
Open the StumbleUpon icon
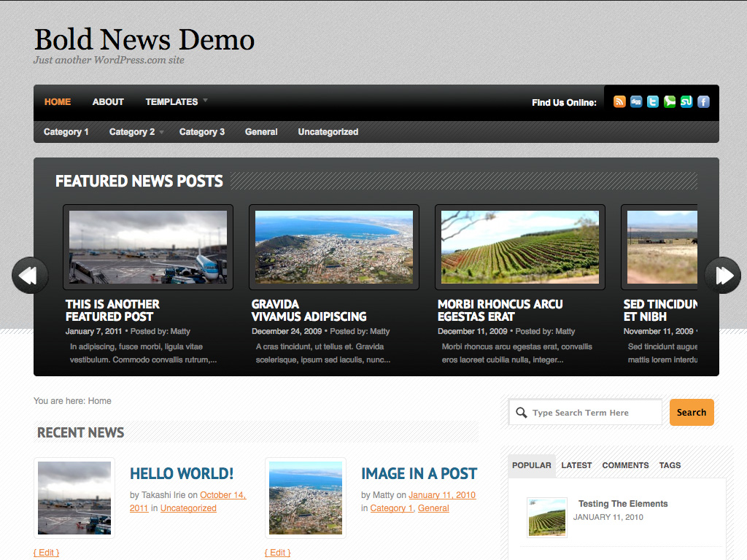click(686, 102)
